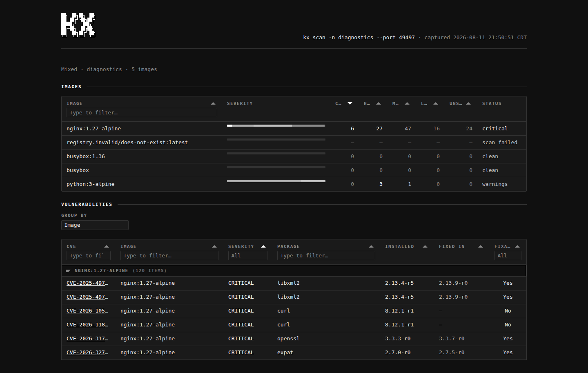588x373 pixels.
Task: Click the 'warnings' status of python:3-alpine
Action: click(x=495, y=184)
